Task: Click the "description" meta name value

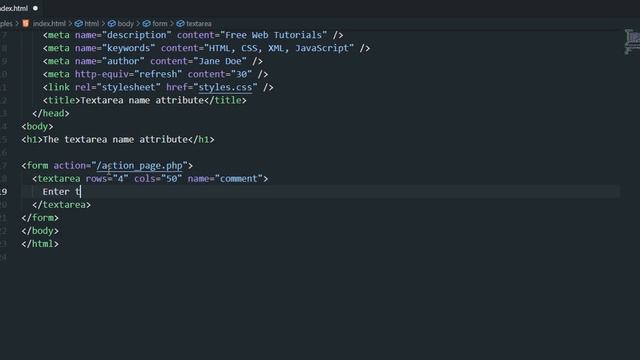Action: tap(137, 35)
